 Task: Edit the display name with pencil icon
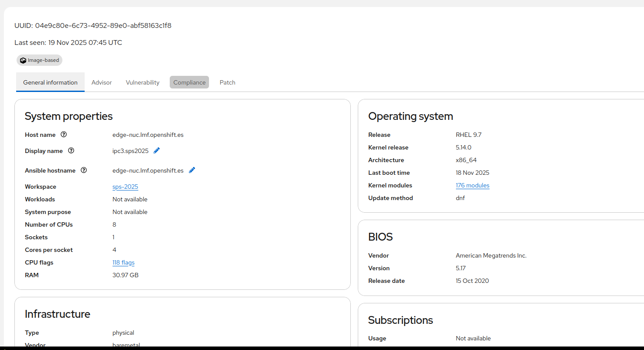click(157, 151)
